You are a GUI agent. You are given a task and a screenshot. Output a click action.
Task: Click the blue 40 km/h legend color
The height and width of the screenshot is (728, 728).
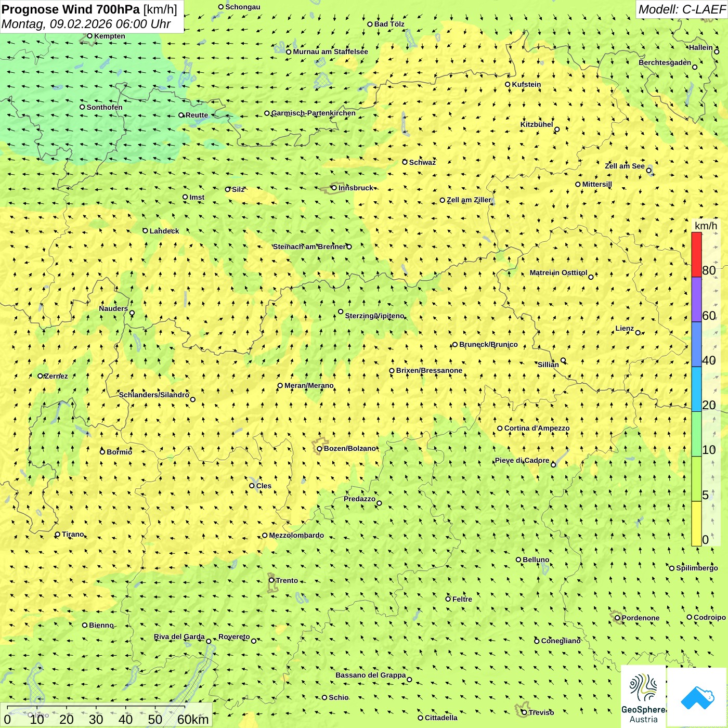click(x=696, y=345)
